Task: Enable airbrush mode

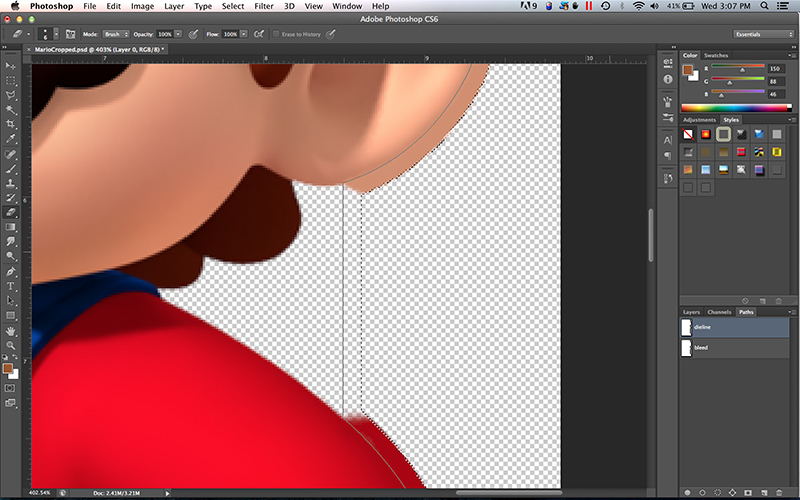Action: point(259,34)
